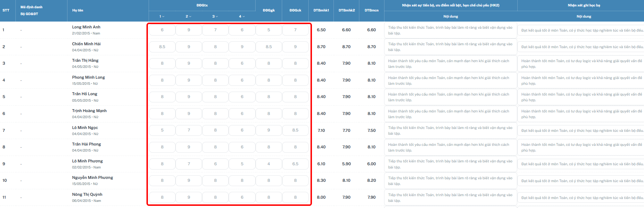Edit Nguyễn Minh Phương's ĐĐGtx 4 score field
Screen dimensions: 644x208
[242, 180]
